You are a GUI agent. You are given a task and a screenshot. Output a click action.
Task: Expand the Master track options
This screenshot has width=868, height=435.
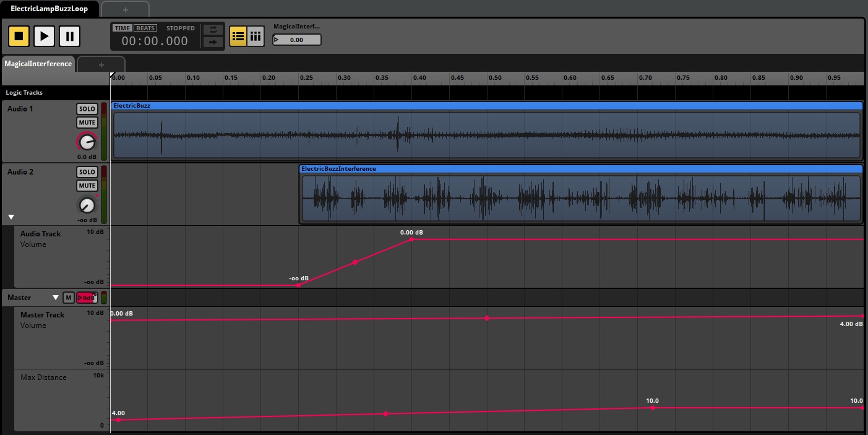(56, 297)
